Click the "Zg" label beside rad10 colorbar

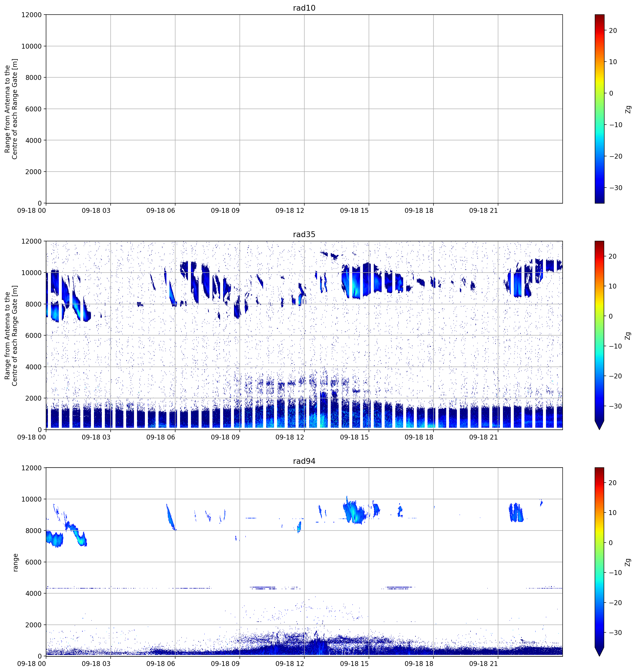628,109
